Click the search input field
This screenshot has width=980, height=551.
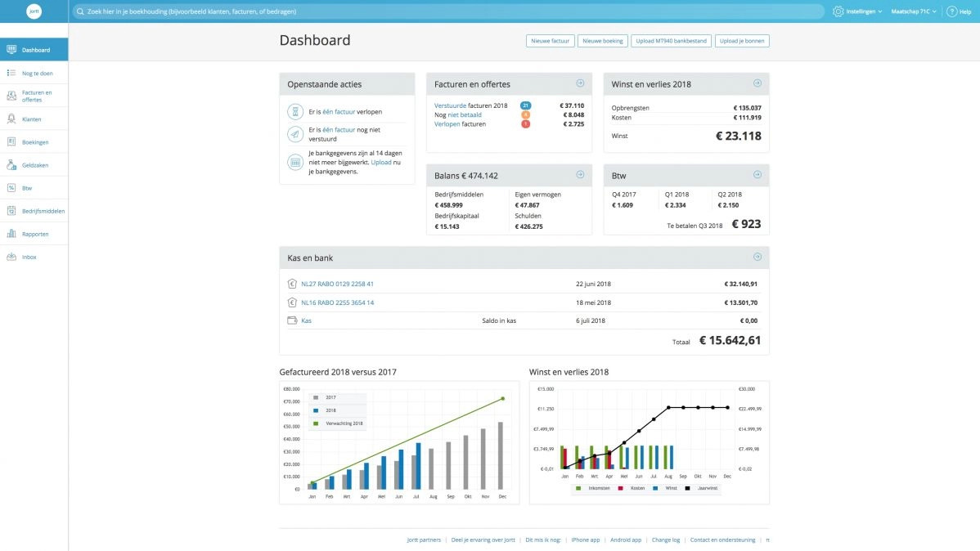coord(448,11)
